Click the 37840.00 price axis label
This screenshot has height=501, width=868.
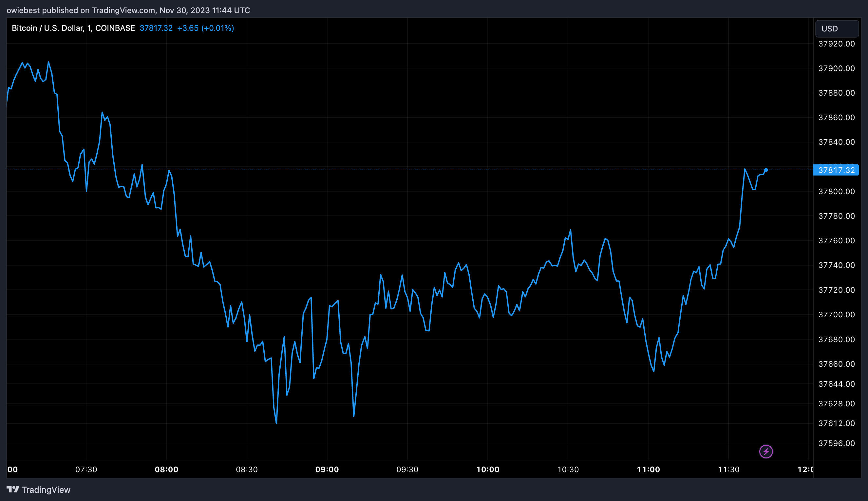click(x=836, y=142)
